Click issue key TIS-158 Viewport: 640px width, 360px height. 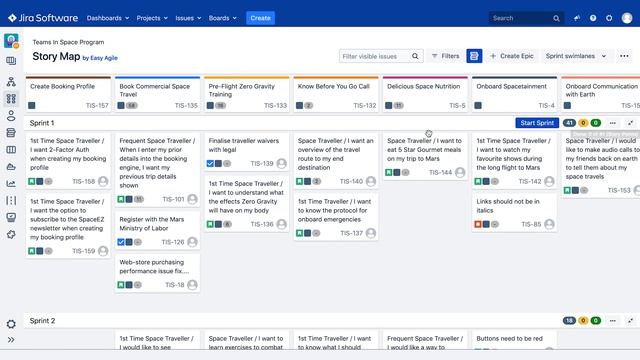(x=84, y=181)
